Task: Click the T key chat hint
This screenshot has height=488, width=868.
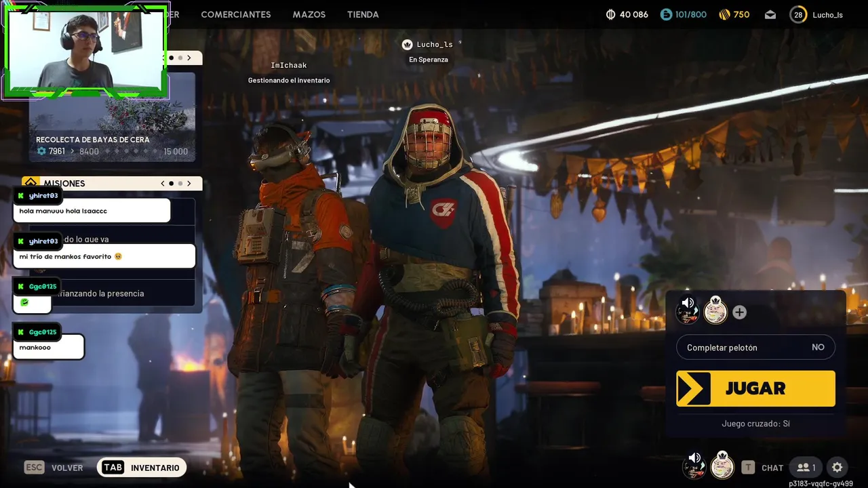Action: [748, 467]
